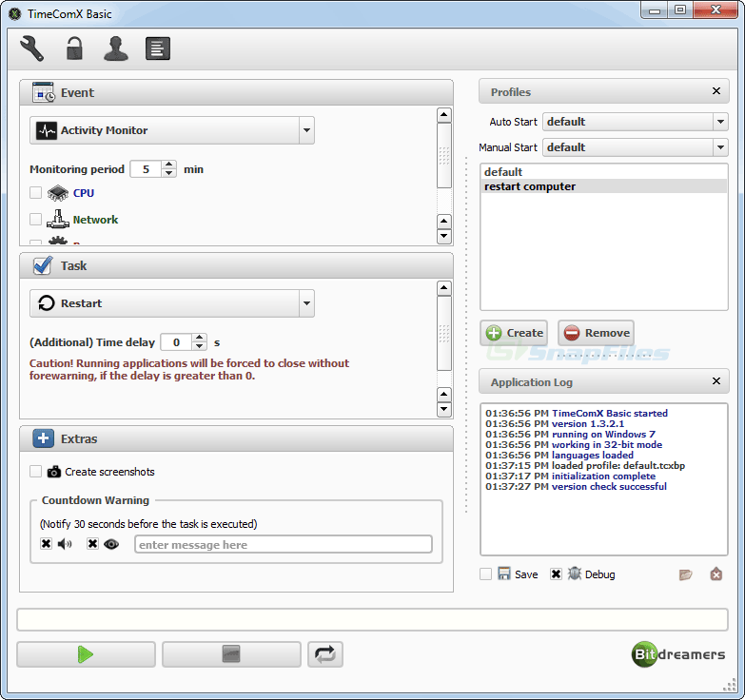The height and width of the screenshot is (700, 745).
Task: Click the Network adapter icon
Action: click(58, 220)
